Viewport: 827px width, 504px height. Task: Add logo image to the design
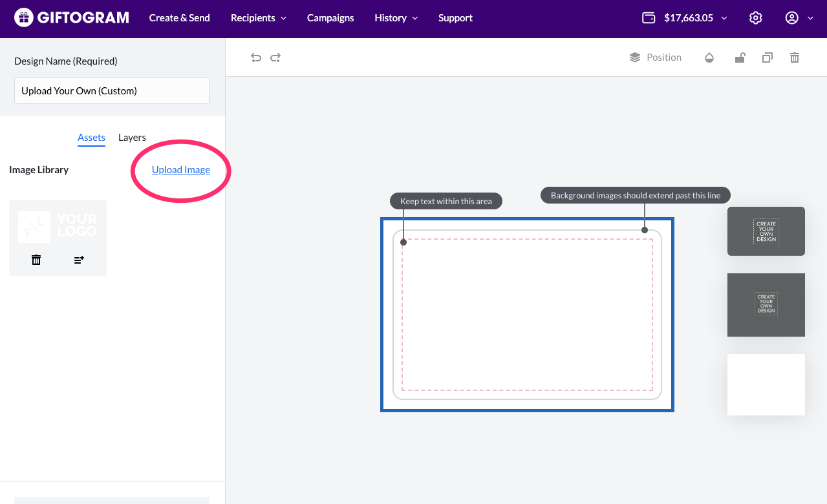[x=79, y=260]
